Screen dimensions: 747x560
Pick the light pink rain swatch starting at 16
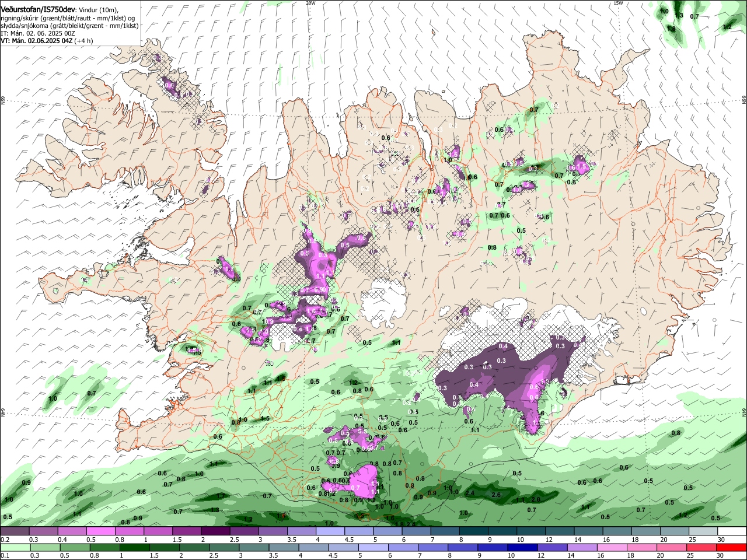612,547
